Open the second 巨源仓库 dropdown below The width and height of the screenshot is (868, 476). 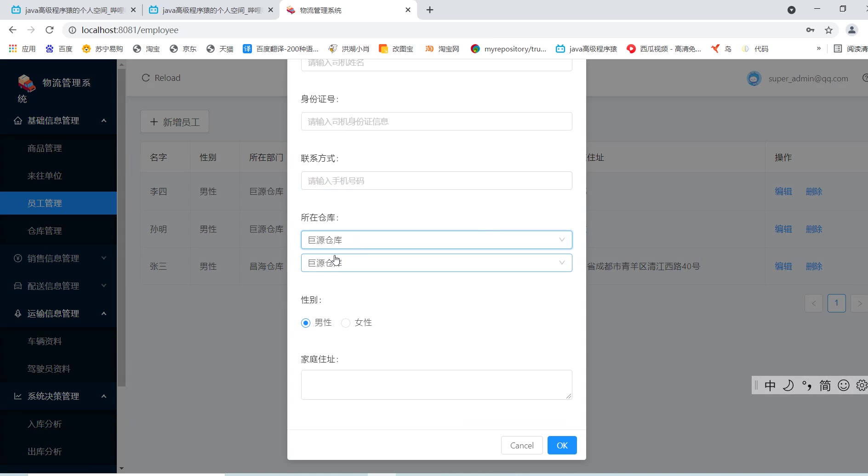(x=437, y=263)
